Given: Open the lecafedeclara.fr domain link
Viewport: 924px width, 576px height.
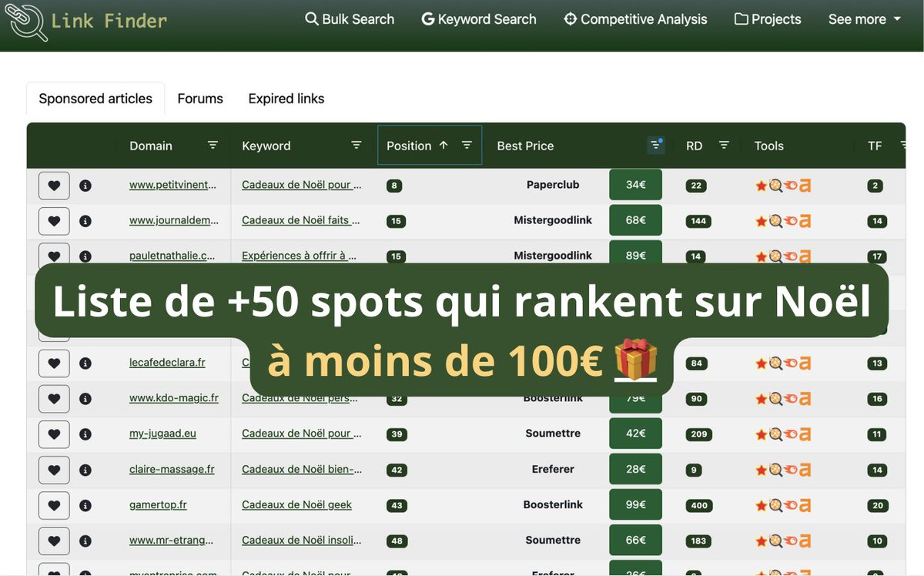Looking at the screenshot, I should coord(167,363).
